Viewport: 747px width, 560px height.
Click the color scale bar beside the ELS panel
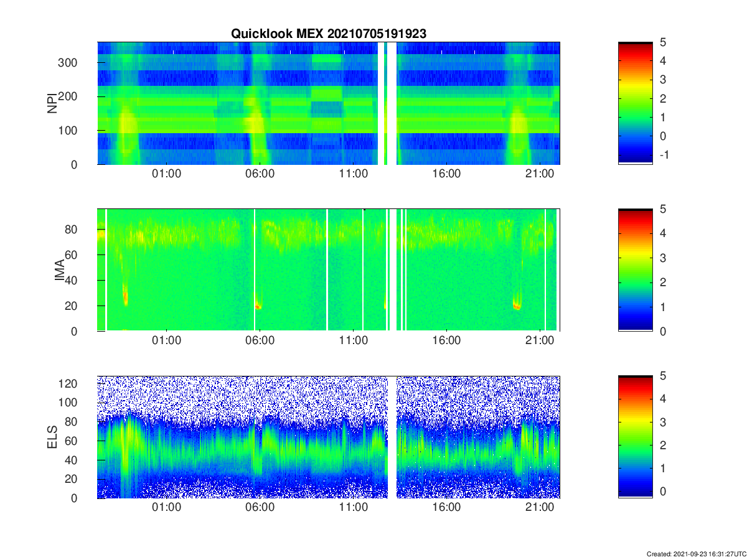click(x=635, y=437)
